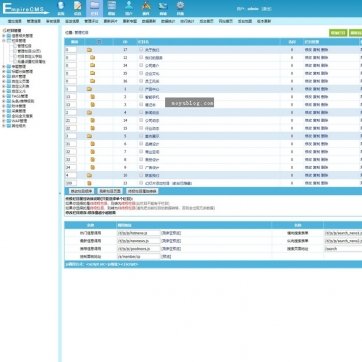Click the sidebar collapse handle arrow
This screenshot has width=362, height=362.
(x=60, y=193)
